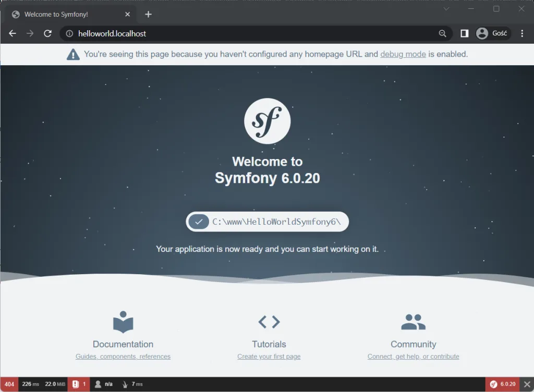Click the 404 status in debug toolbar

tap(9, 384)
